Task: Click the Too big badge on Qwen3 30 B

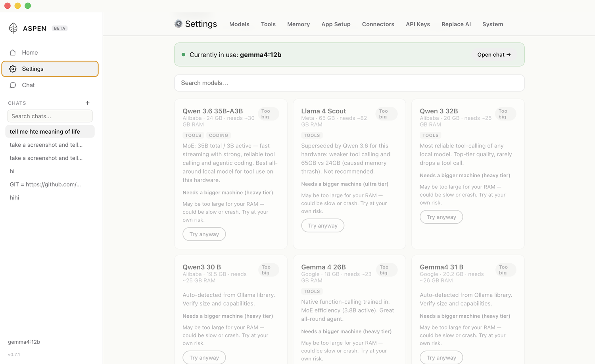Action: tap(268, 270)
